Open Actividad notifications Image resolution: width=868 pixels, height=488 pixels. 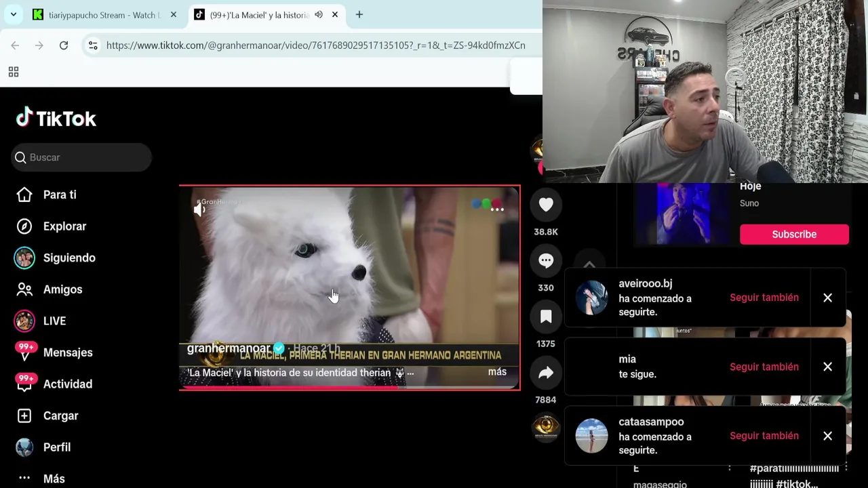(x=68, y=384)
